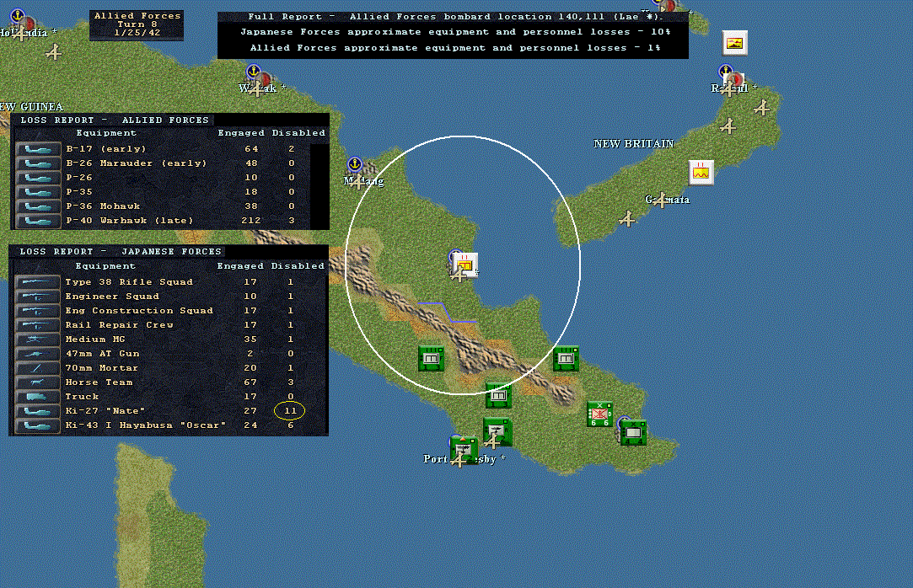Click the anchor port icon at Wewak
Viewport: 913px width, 588px height.
253,72
